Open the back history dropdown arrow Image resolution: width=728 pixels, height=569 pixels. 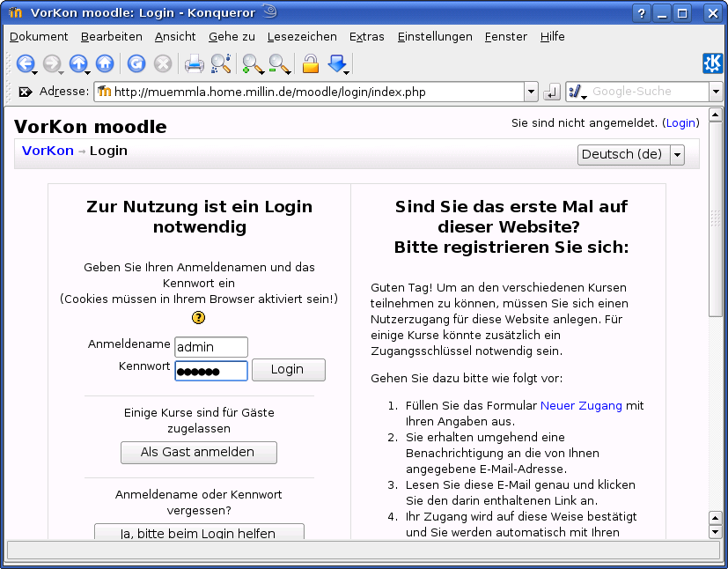(35, 72)
